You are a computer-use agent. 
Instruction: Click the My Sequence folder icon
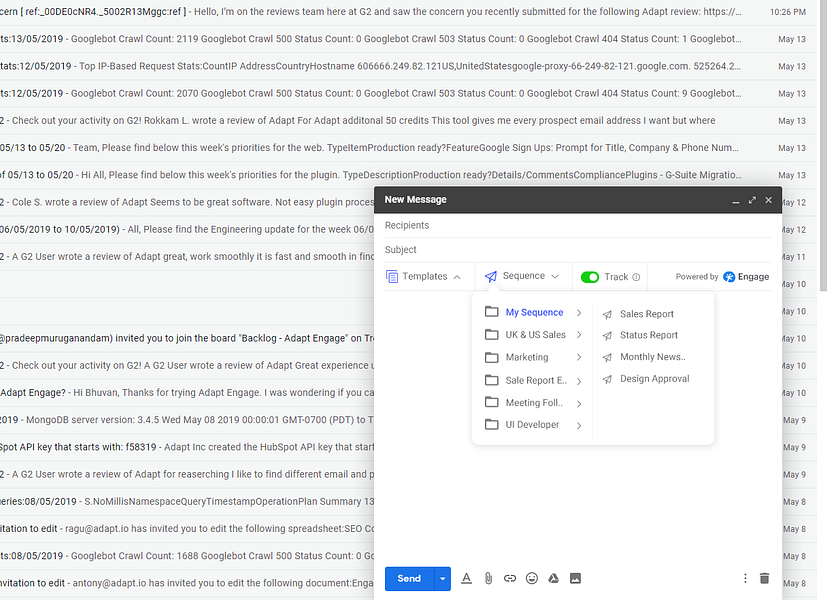tap(492, 312)
